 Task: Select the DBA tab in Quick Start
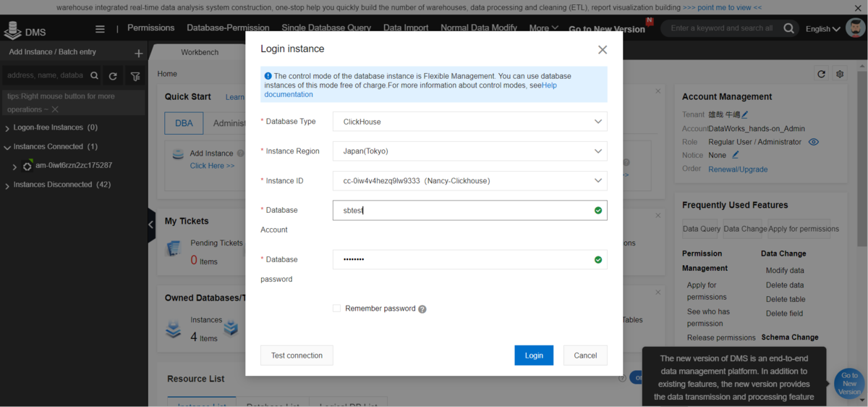[184, 123]
